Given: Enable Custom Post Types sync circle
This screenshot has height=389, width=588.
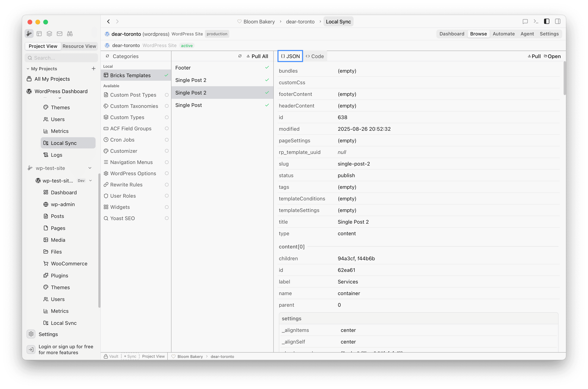Looking at the screenshot, I should pyautogui.click(x=167, y=95).
